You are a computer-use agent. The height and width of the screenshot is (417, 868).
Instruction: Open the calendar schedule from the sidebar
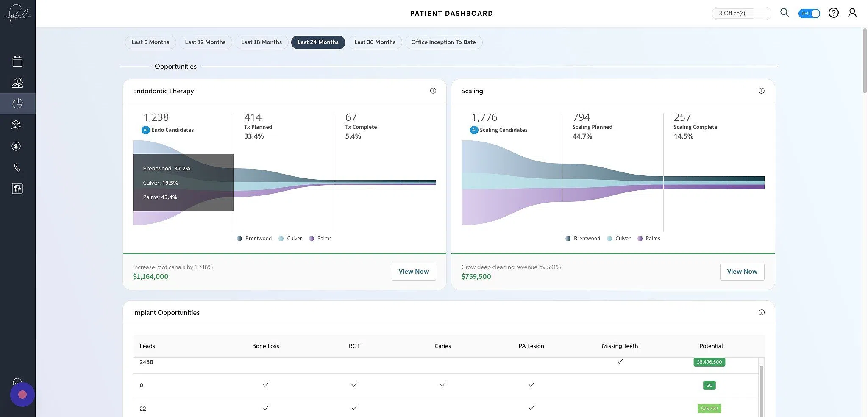pos(17,61)
